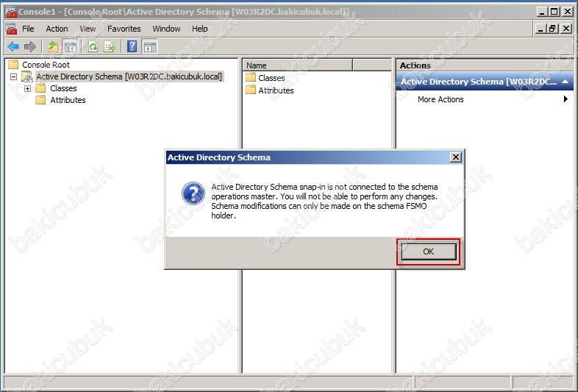Select Active Directory Schema [W03R2DC.bakicubuk.local] node

click(x=129, y=76)
